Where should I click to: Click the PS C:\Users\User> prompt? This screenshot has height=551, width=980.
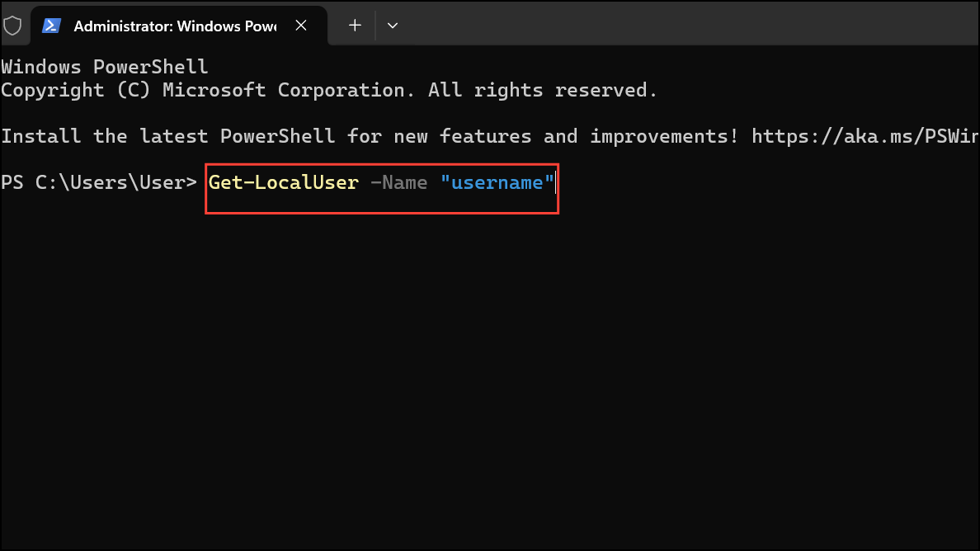click(x=99, y=182)
